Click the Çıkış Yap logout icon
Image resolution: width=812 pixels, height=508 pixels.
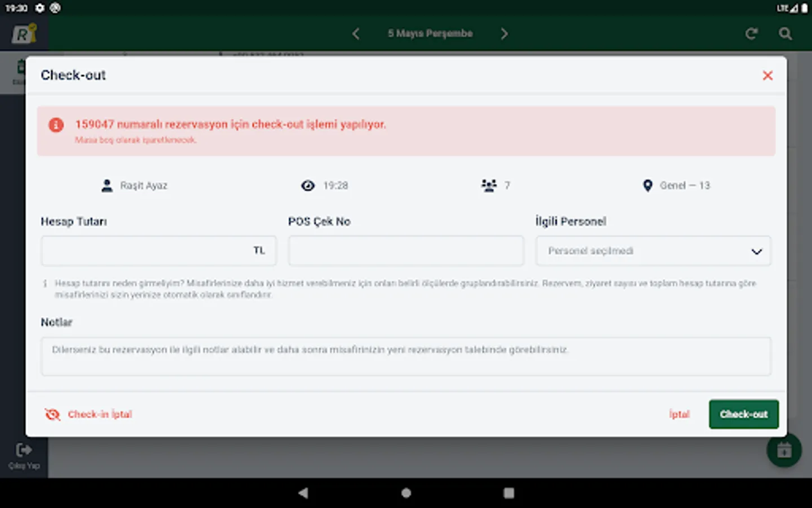point(24,450)
